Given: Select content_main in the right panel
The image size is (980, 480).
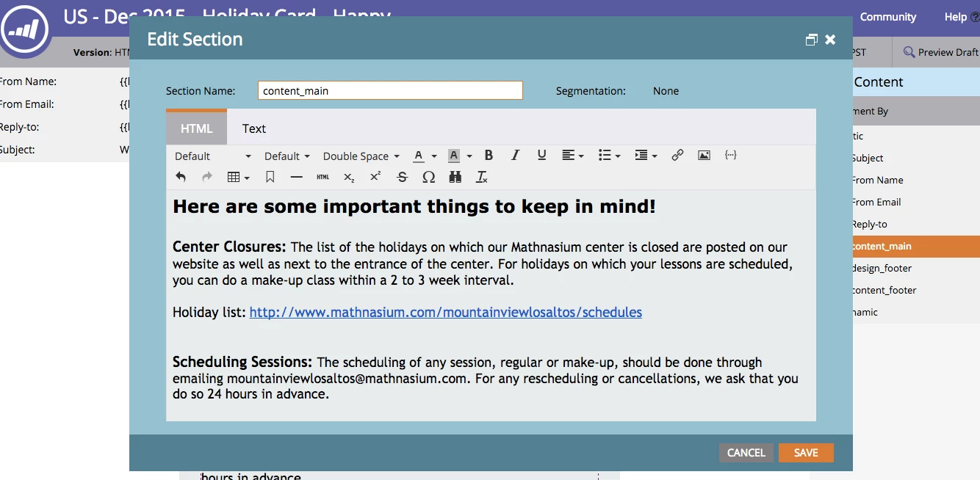Looking at the screenshot, I should coord(916,246).
